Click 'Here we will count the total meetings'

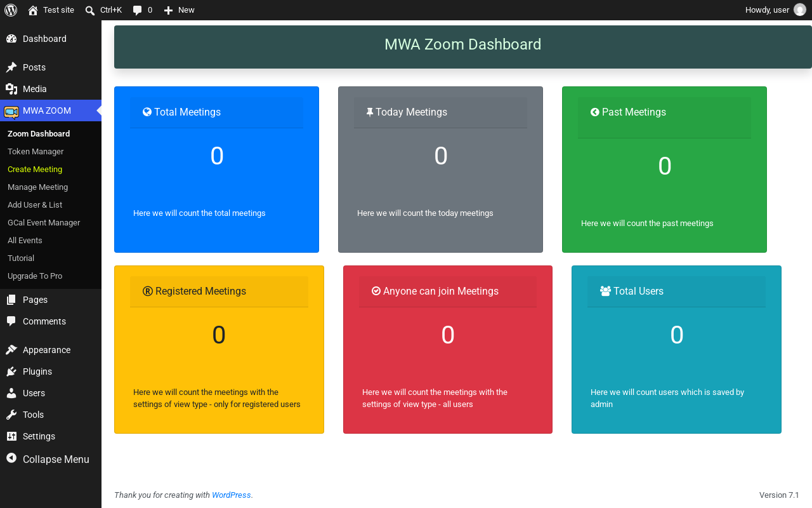pos(199,213)
